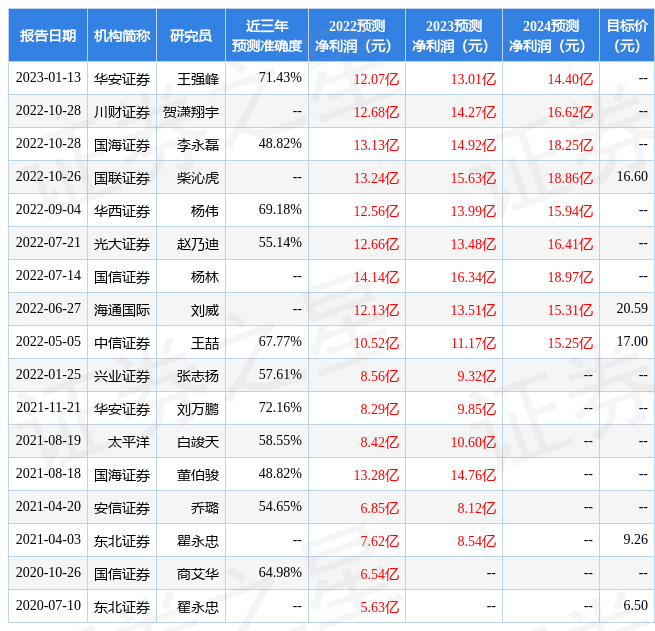655x631 pixels.
Task: Click the 13.13亿 value
Action: point(376,145)
